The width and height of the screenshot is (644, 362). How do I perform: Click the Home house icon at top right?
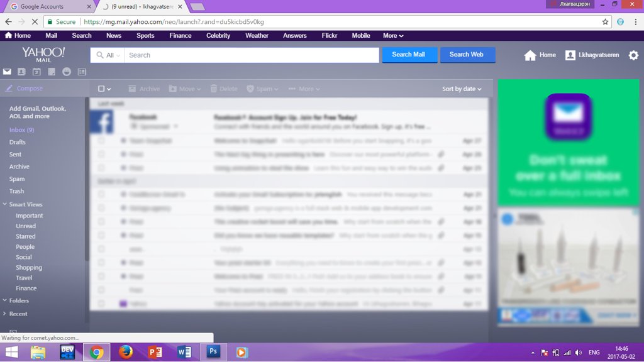(x=530, y=55)
